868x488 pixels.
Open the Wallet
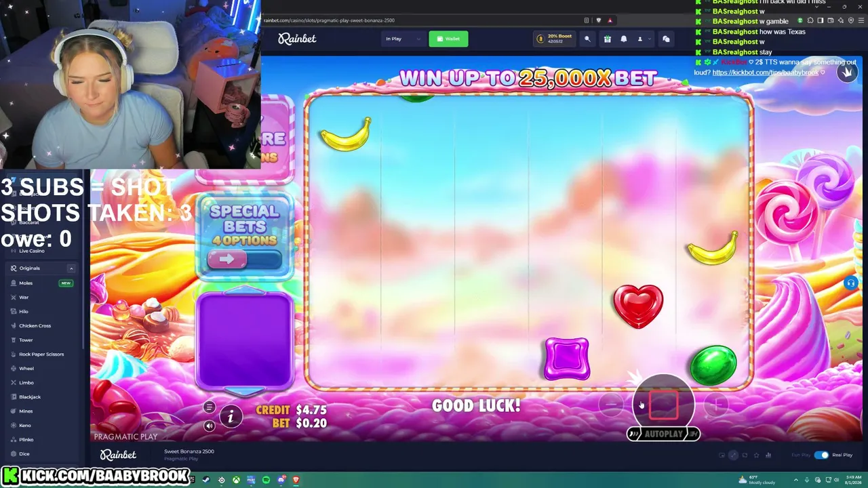tap(448, 39)
